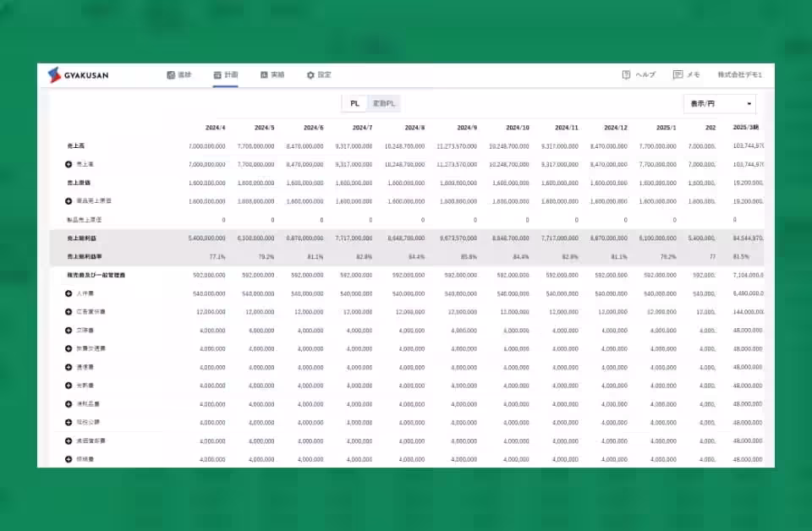Open the first navigation tab left of 計画
This screenshot has height=531, width=812.
[x=178, y=75]
